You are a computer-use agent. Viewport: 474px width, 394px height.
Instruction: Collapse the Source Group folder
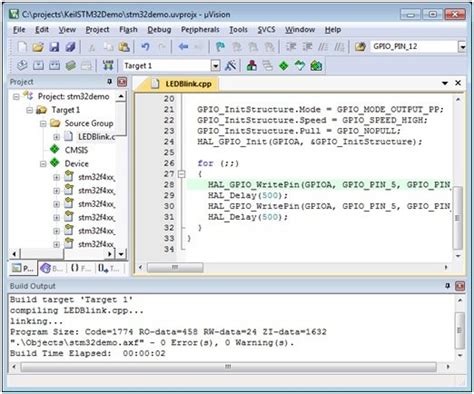[43, 124]
